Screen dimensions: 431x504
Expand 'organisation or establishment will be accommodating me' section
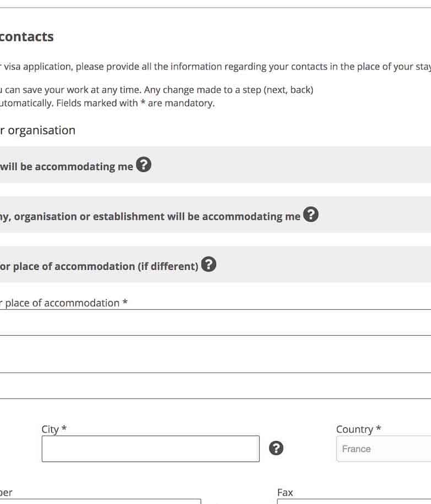pyautogui.click(x=149, y=216)
